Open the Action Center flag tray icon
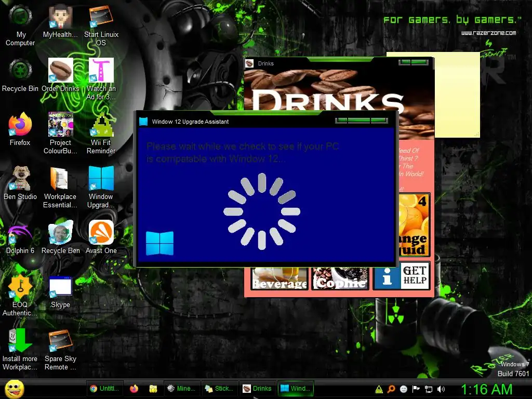Screen dimensions: 532x399 pyautogui.click(x=416, y=389)
